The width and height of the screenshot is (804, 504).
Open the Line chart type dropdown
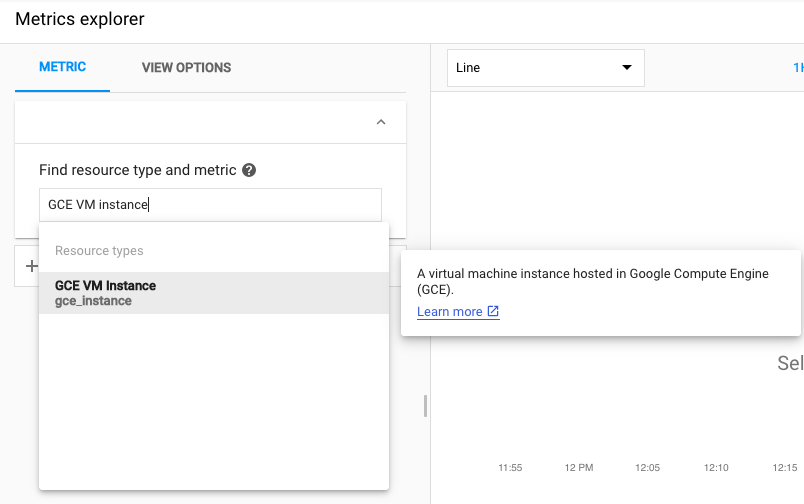point(546,68)
